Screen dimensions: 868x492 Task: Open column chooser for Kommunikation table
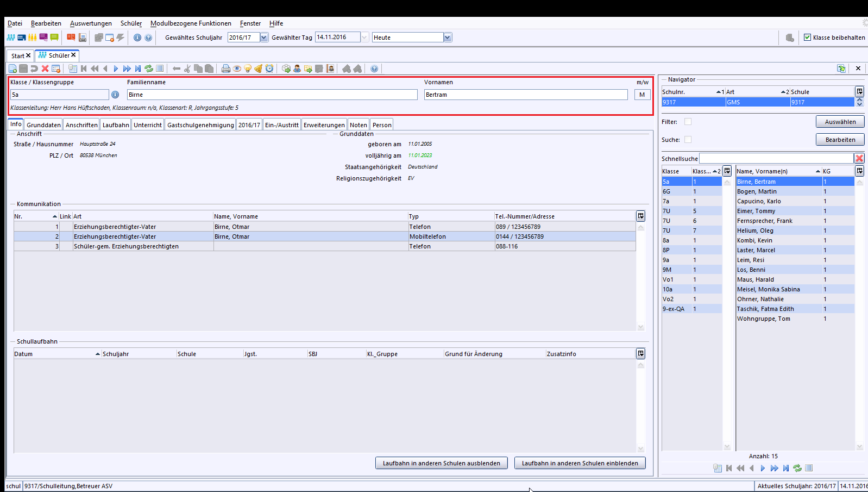(641, 216)
